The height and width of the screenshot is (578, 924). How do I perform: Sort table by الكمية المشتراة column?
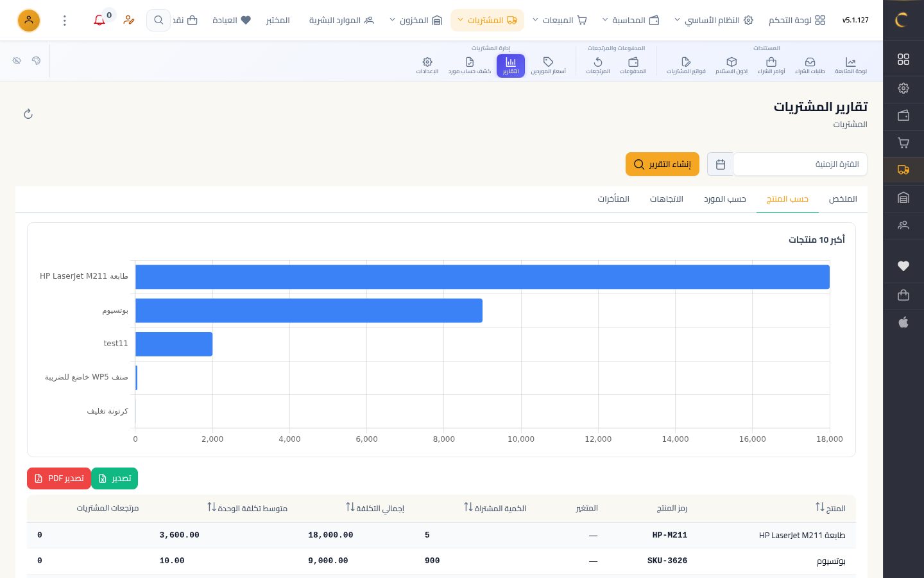(495, 508)
